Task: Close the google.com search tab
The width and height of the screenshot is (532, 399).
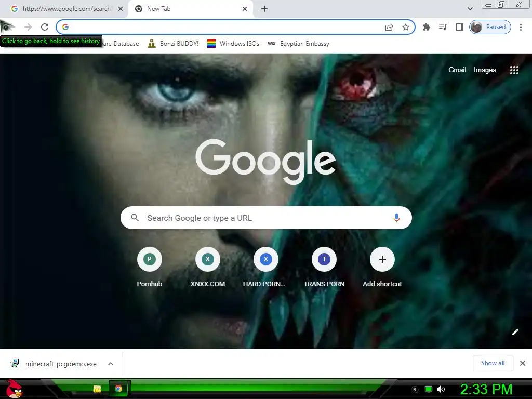Action: (121, 9)
